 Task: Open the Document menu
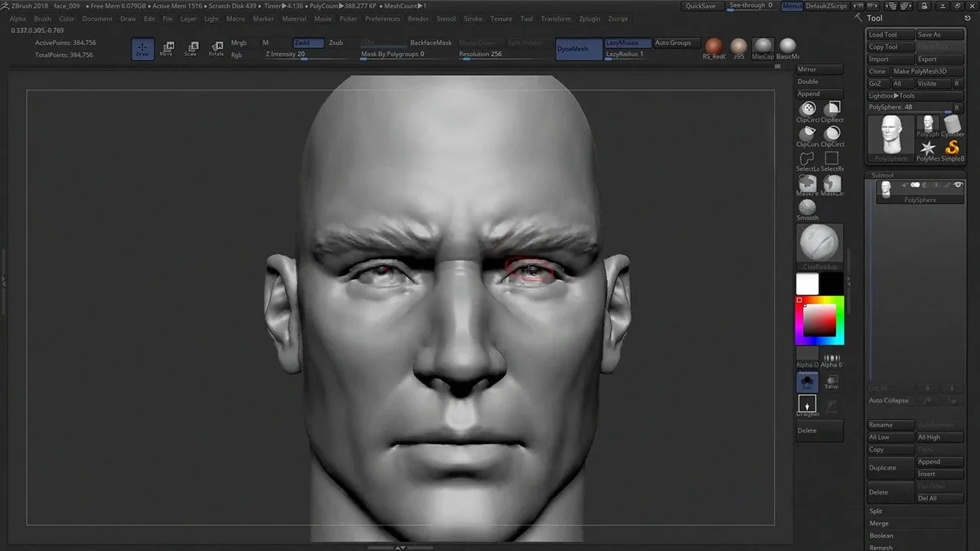click(97, 18)
